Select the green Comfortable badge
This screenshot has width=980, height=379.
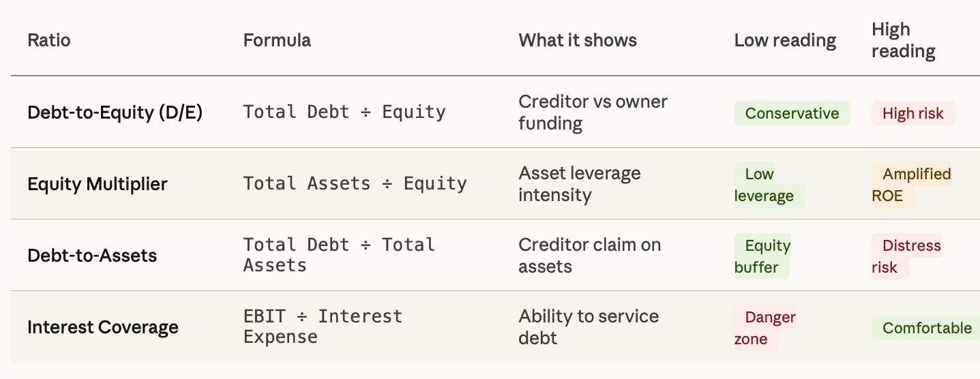(x=927, y=328)
